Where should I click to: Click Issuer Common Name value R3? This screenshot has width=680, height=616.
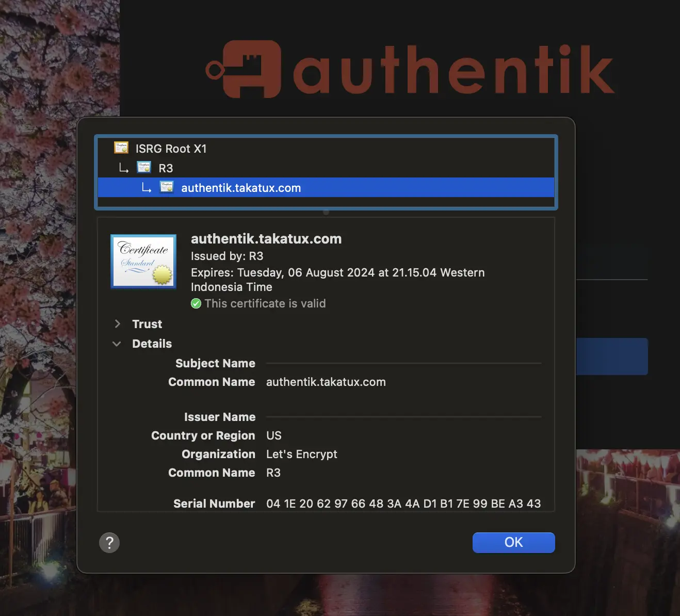point(273,473)
